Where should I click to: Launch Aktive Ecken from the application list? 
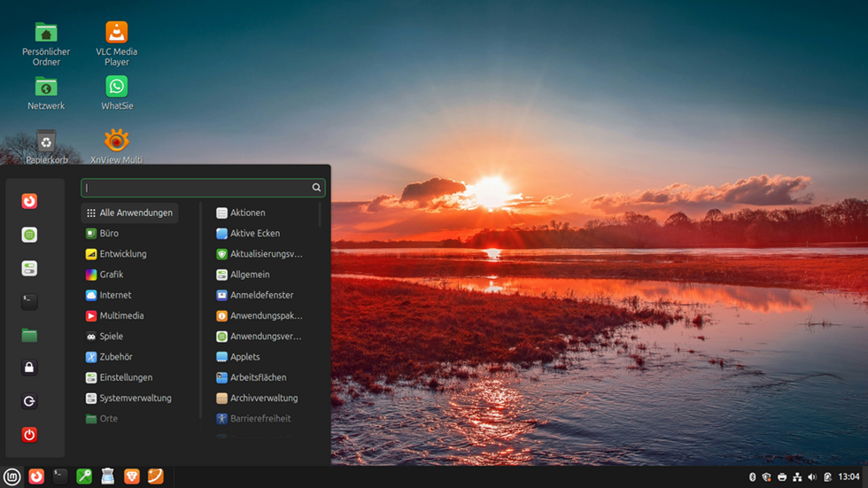[x=254, y=233]
